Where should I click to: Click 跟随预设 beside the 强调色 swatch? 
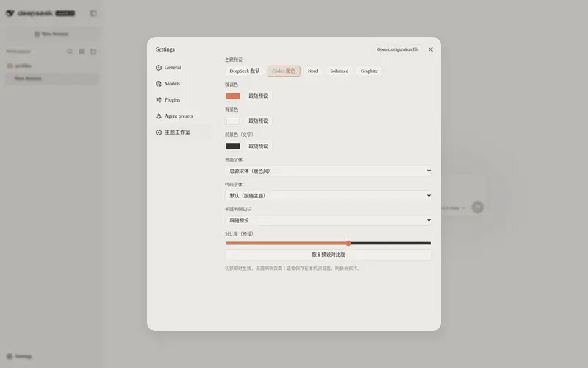[x=258, y=96]
